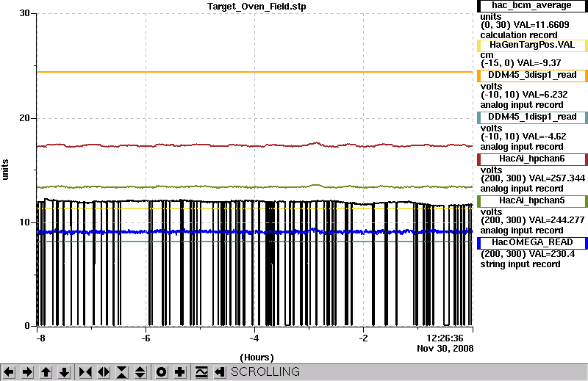588x381 pixels.
Task: Click the pan down arrow button
Action: click(65, 372)
